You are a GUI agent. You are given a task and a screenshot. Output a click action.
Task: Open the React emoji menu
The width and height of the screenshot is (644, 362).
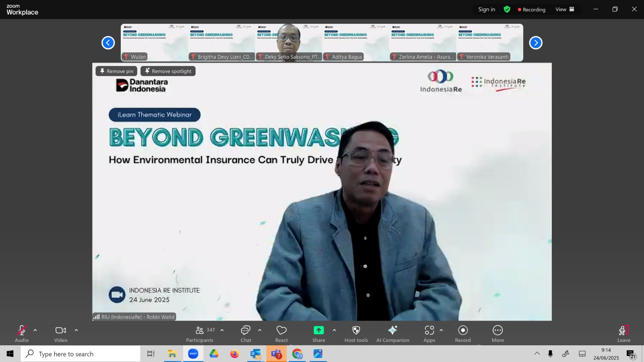pyautogui.click(x=281, y=334)
